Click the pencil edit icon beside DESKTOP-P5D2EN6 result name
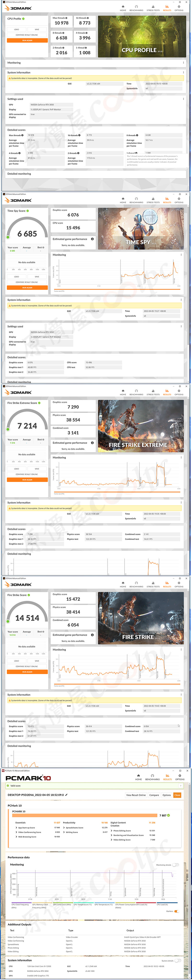Screen dimensions: 192x980 tap(66, 795)
